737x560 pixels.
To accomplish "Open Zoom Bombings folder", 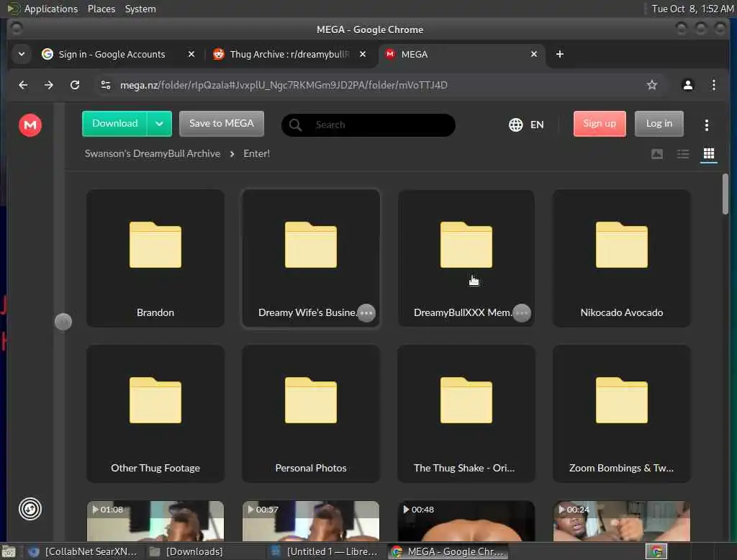I will pyautogui.click(x=621, y=414).
